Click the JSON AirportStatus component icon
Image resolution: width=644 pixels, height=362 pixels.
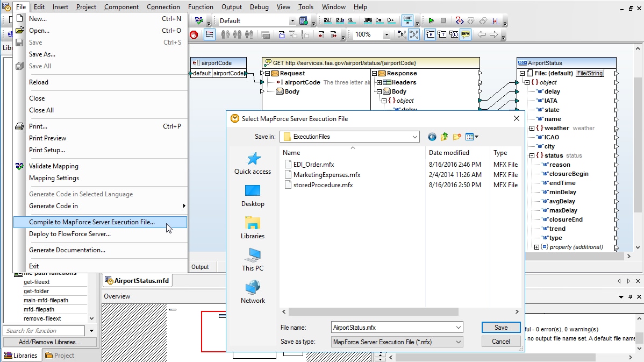[x=523, y=63]
